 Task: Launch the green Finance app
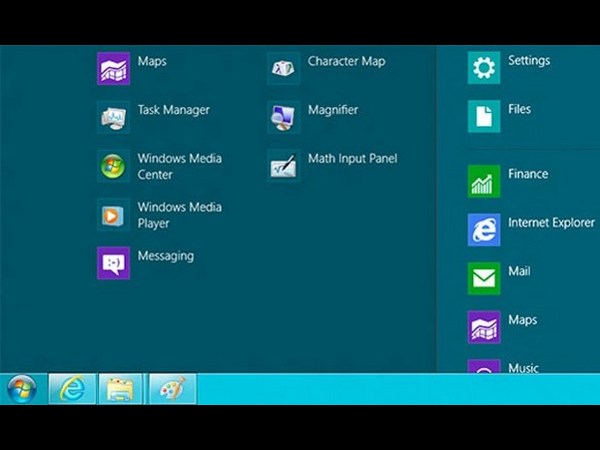(x=484, y=181)
